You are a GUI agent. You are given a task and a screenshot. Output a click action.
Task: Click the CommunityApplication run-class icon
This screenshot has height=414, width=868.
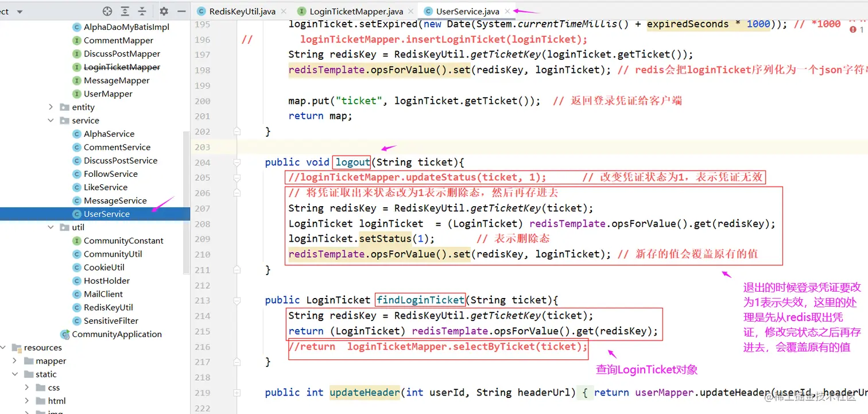pyautogui.click(x=65, y=334)
